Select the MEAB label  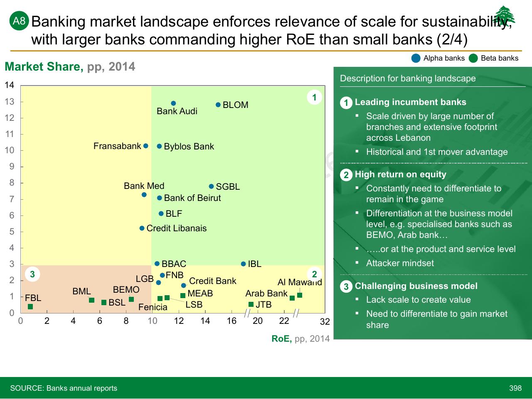(x=200, y=294)
